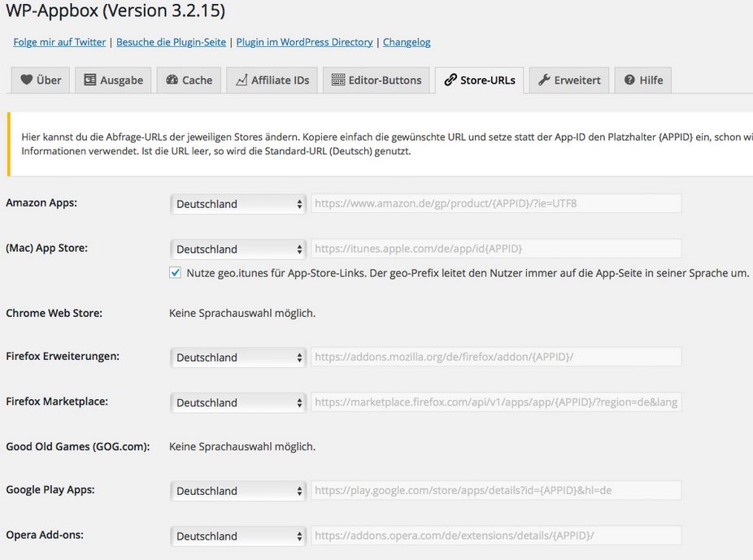Open the Changelog link

pos(407,42)
